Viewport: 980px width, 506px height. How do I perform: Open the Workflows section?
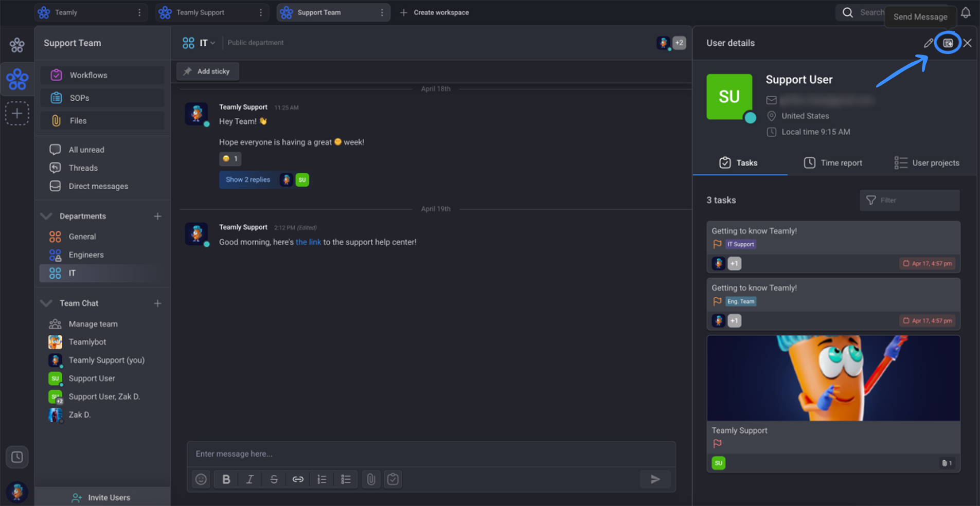pos(102,75)
